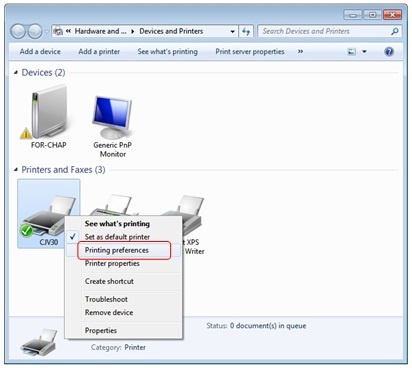Click the magnifier search icon
Viewport: 412px width, 368px height.
point(394,31)
